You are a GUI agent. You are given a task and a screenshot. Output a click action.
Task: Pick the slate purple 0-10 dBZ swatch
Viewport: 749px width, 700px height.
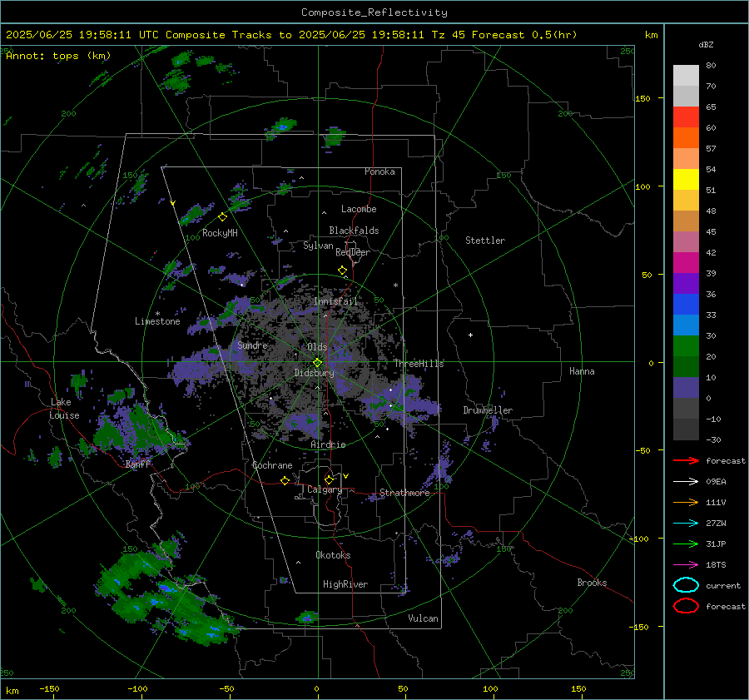click(x=686, y=388)
